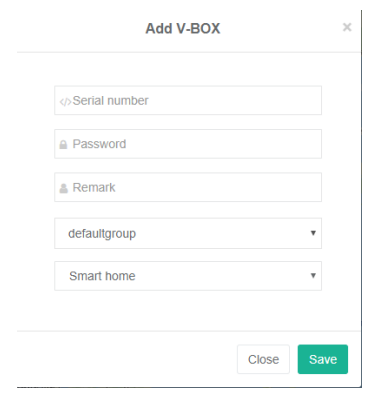Click the person icon in Remark field
This screenshot has width=379, height=397.
(64, 188)
